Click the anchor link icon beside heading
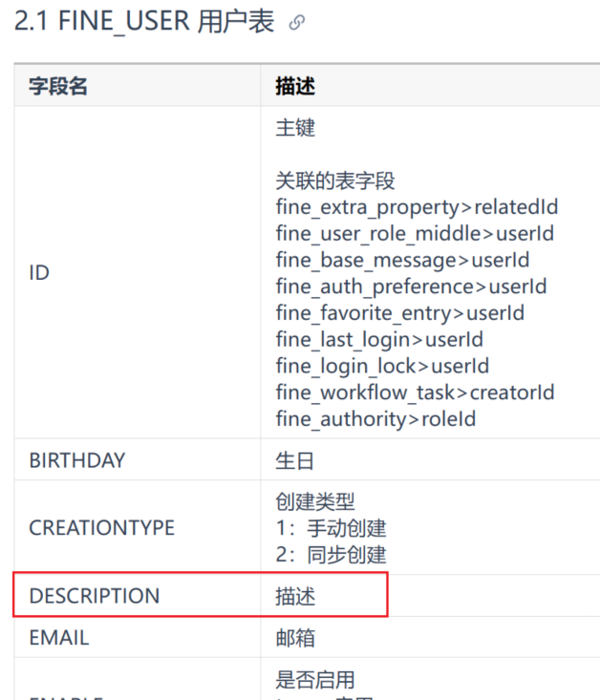Screen dimensions: 600x700 pos(296,22)
